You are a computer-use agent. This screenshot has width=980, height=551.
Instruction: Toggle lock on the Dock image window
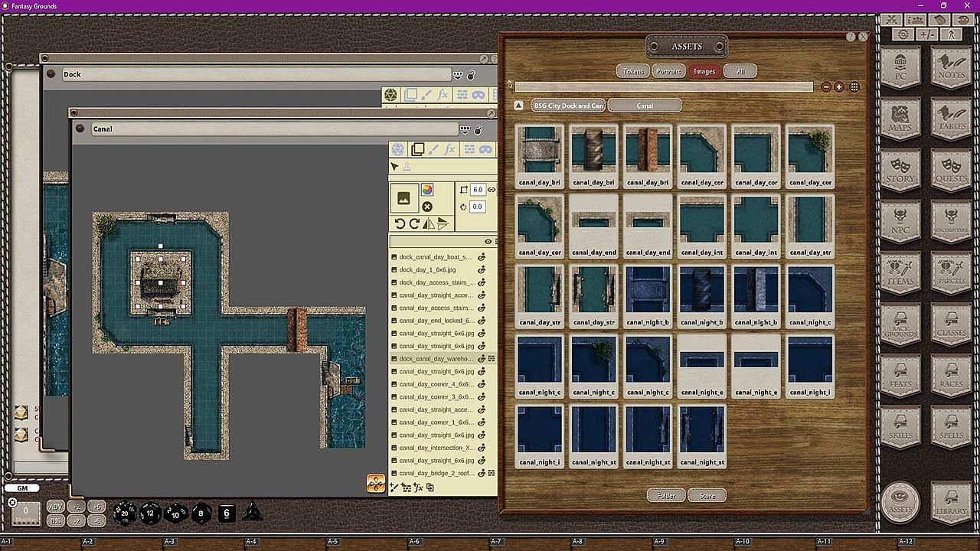472,75
